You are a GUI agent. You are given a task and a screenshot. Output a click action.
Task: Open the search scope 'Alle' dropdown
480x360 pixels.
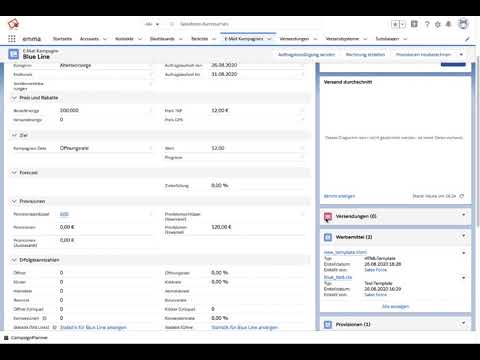(x=152, y=24)
